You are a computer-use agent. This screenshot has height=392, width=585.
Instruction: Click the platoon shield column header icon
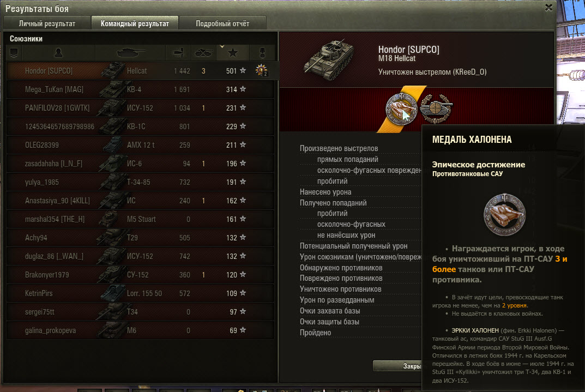point(14,53)
